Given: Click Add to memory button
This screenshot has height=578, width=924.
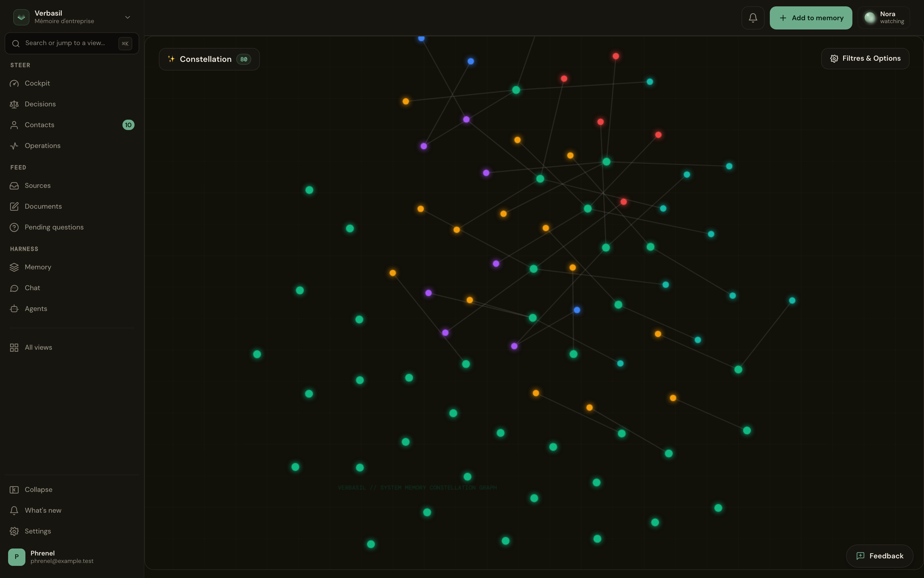Looking at the screenshot, I should click(811, 18).
